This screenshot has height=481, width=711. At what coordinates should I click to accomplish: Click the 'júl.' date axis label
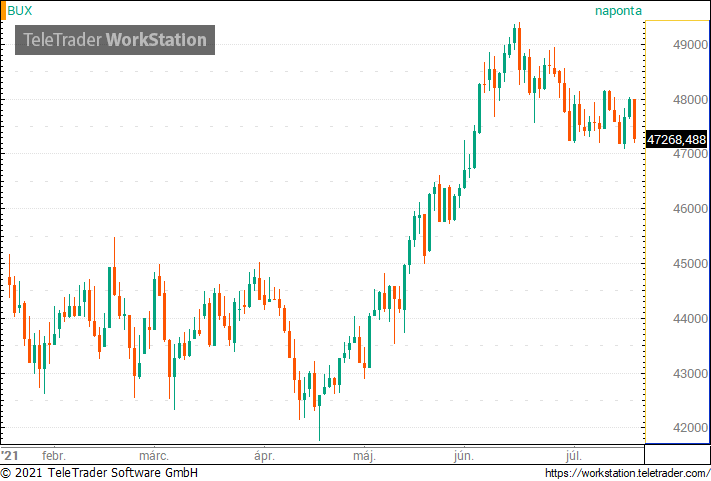(x=573, y=456)
